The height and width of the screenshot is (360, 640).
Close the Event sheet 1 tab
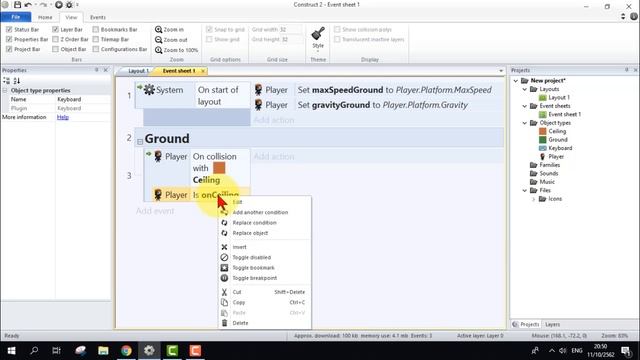[x=202, y=71]
